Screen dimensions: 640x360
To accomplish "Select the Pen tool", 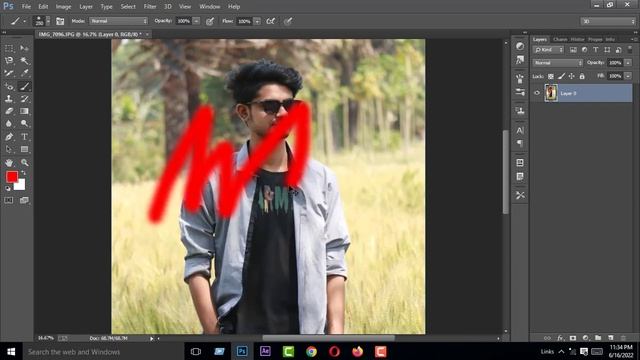I will [x=9, y=137].
